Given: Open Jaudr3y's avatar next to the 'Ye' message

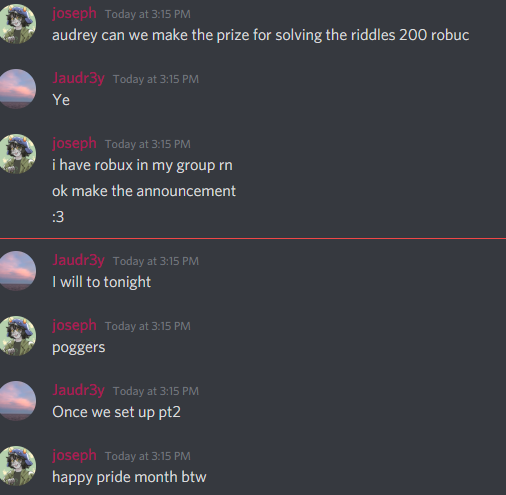Looking at the screenshot, I should point(17,89).
